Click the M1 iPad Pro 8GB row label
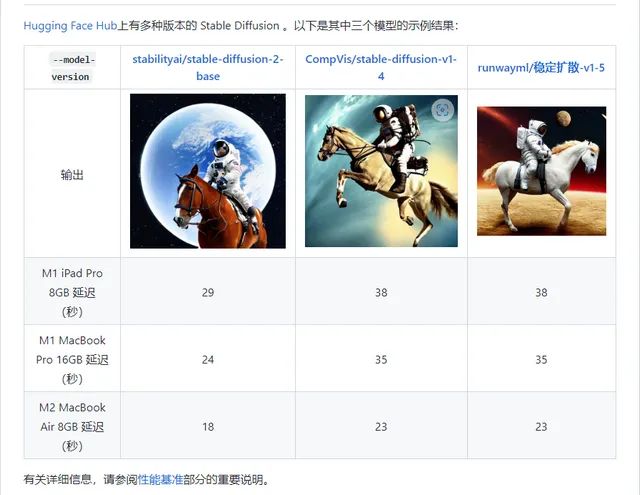Screen dimensions: 640x495 (72, 292)
